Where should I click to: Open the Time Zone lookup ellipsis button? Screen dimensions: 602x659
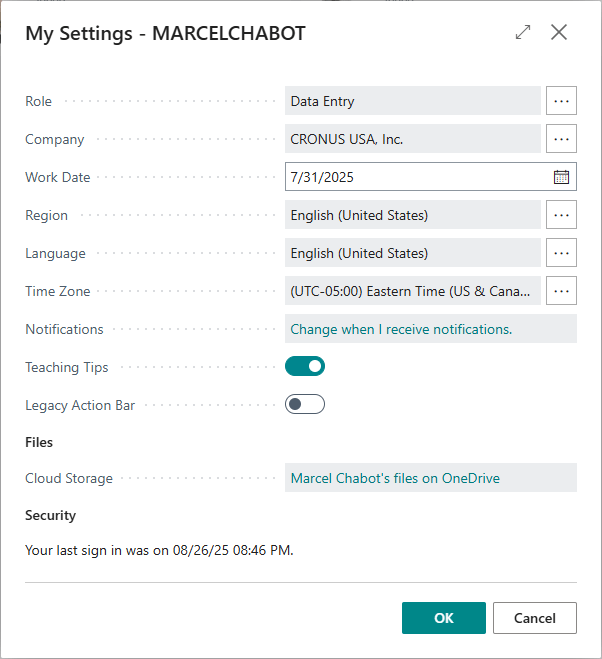pyautogui.click(x=561, y=291)
